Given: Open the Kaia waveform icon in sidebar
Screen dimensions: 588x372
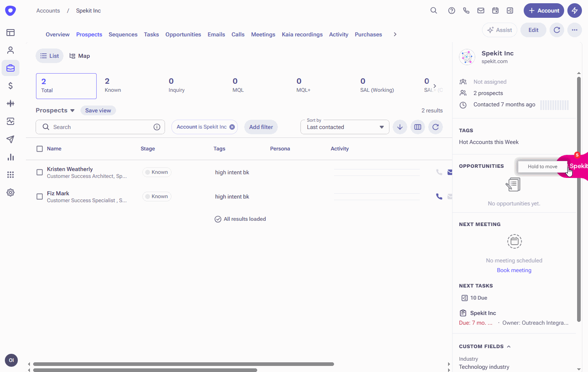Looking at the screenshot, I should click(x=11, y=104).
